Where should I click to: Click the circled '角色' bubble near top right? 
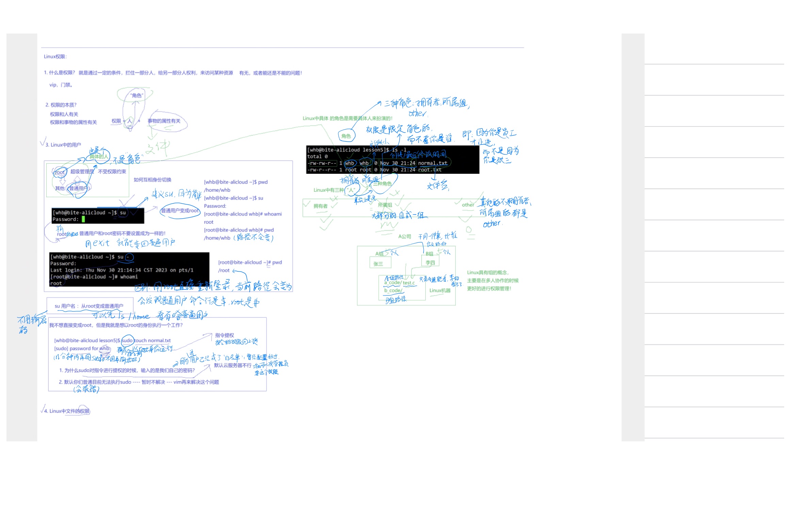[346, 136]
